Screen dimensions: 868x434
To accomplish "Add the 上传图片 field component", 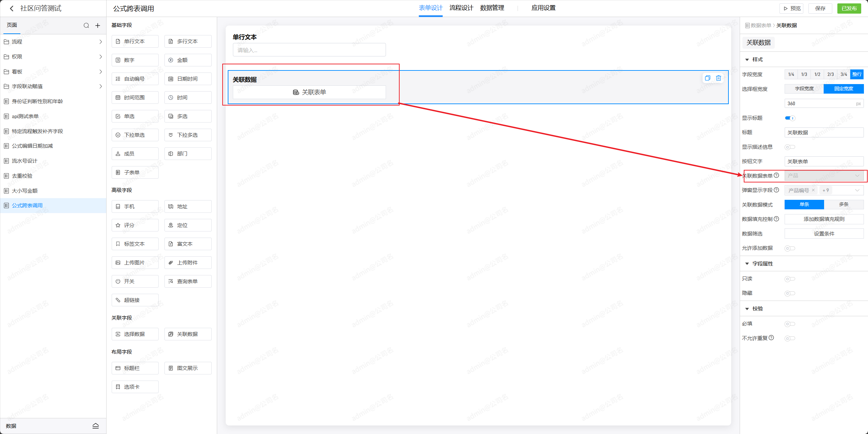I will pyautogui.click(x=135, y=262).
